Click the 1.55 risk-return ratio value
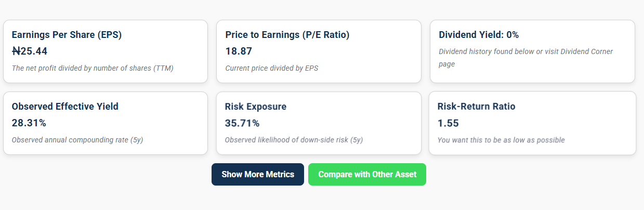 click(448, 123)
